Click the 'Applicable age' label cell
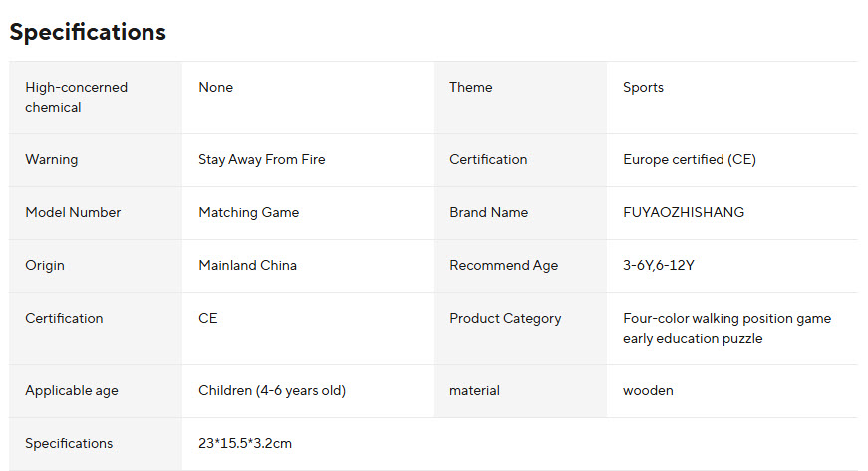 [x=72, y=390]
